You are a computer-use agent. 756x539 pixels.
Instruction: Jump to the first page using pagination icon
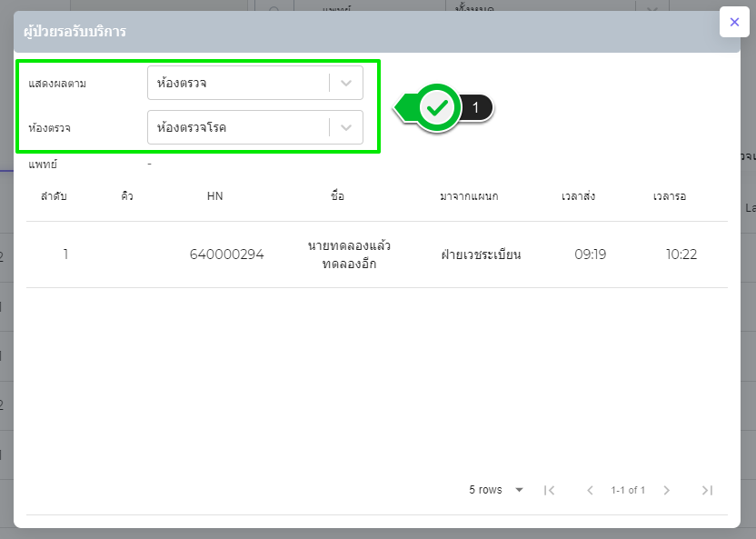point(549,490)
